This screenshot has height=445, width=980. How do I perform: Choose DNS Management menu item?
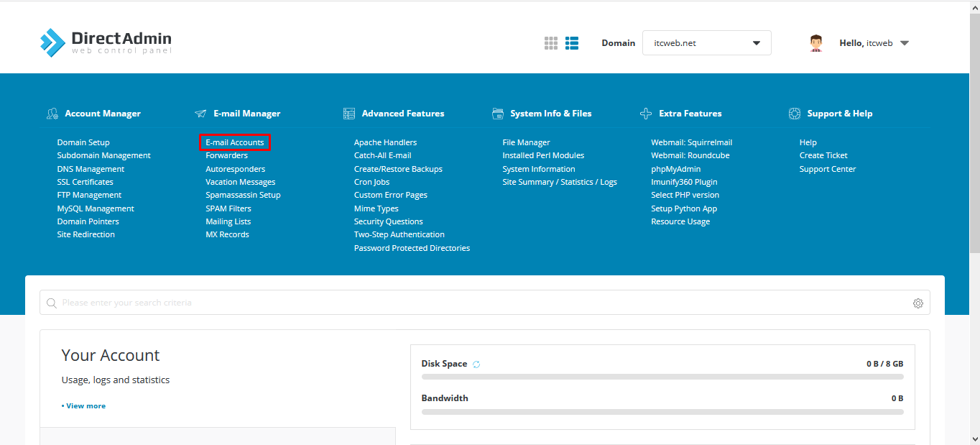tap(91, 169)
